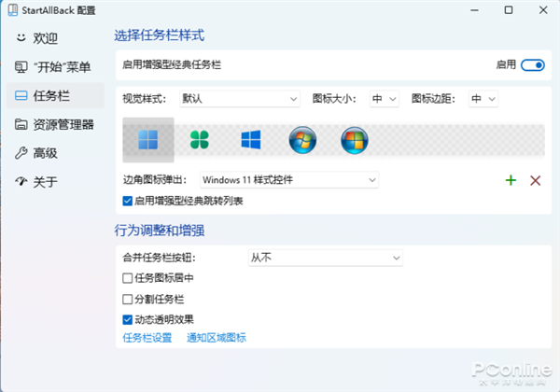Select the Windows 11 start button icon
Screen dimensions: 560x392
pyautogui.click(x=148, y=140)
